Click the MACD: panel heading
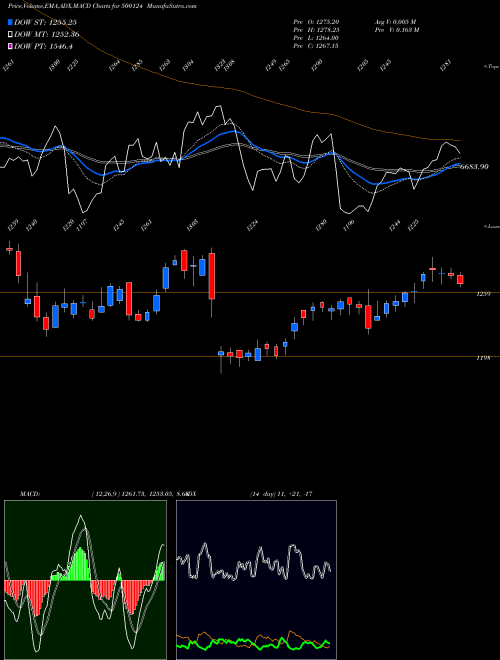 (x=30, y=494)
